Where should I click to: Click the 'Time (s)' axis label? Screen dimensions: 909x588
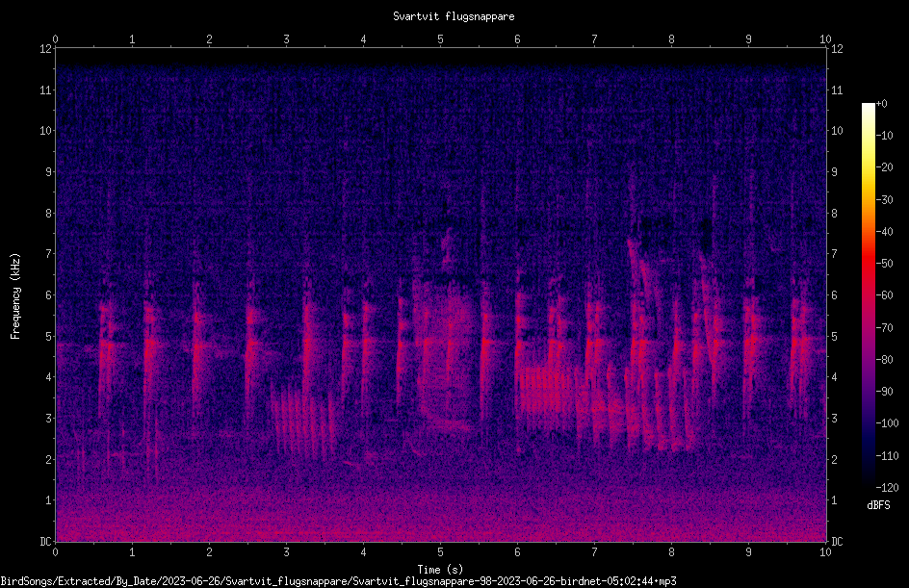click(440, 570)
